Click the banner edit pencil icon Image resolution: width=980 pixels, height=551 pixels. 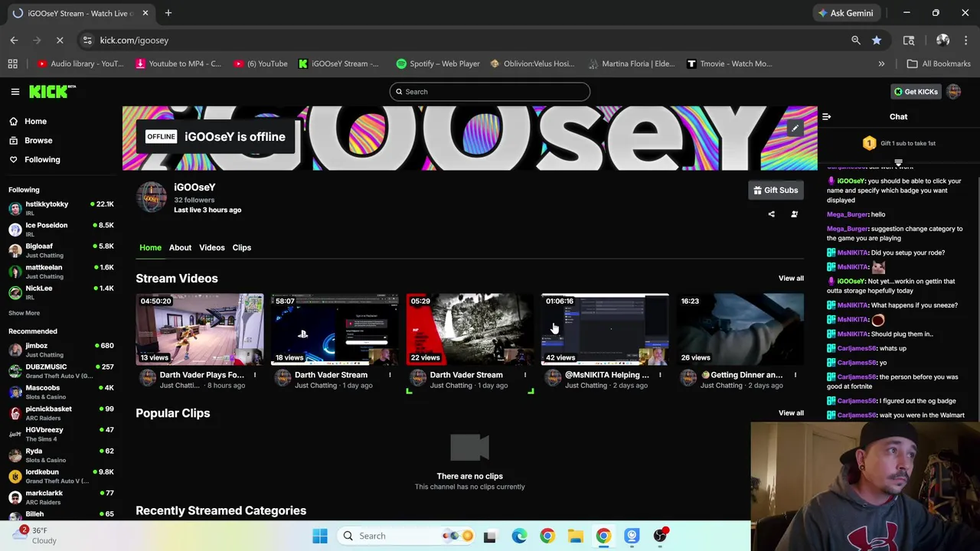pos(795,129)
